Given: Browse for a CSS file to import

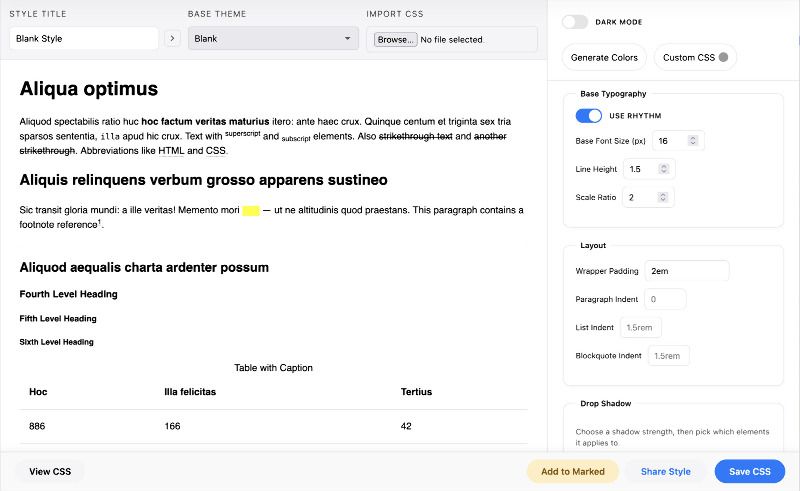Looking at the screenshot, I should click(x=396, y=40).
